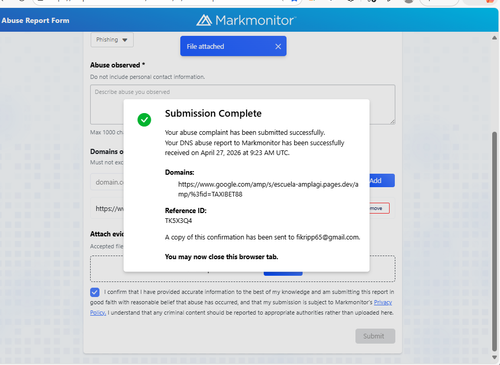Click the Markmonitor logo in header
500x365 pixels.
pyautogui.click(x=246, y=20)
